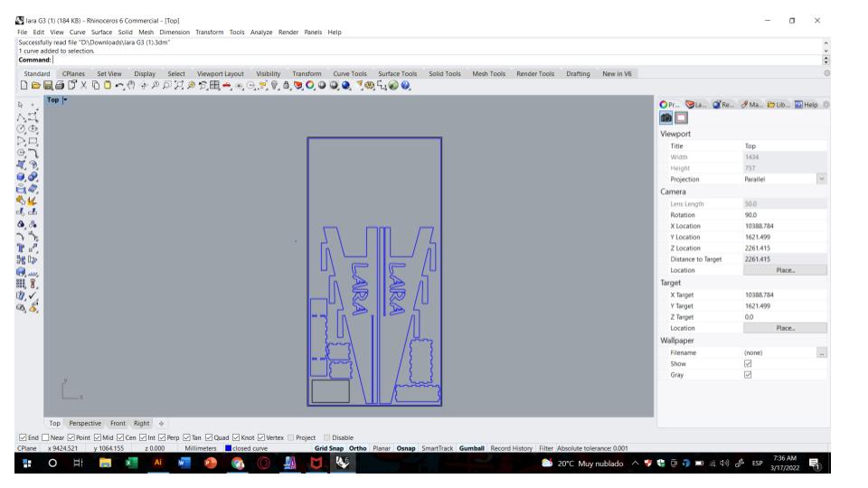Viewport: 868px width, 488px height.
Task: Open the Projection dropdown
Action: 822,179
